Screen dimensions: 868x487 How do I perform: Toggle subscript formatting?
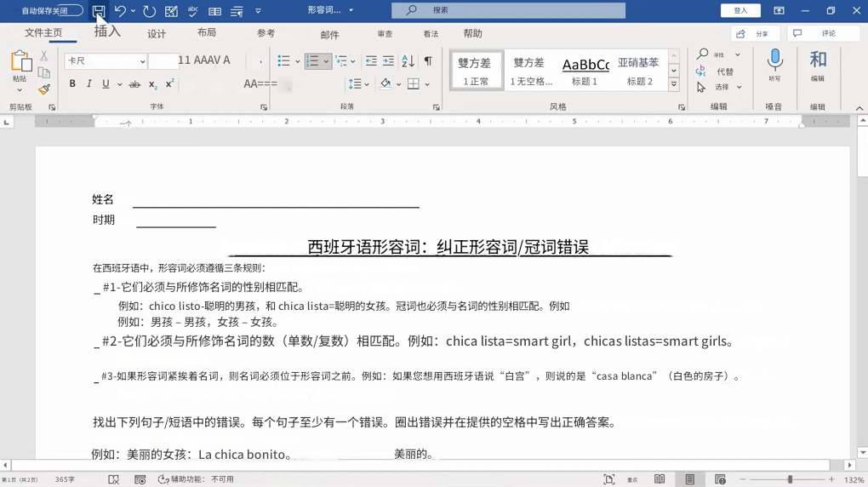pyautogui.click(x=153, y=84)
